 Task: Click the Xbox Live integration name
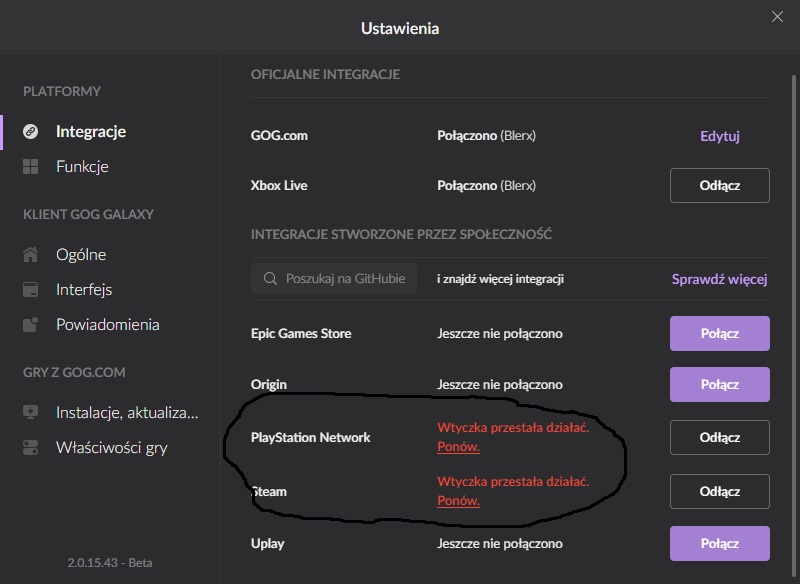click(x=279, y=186)
